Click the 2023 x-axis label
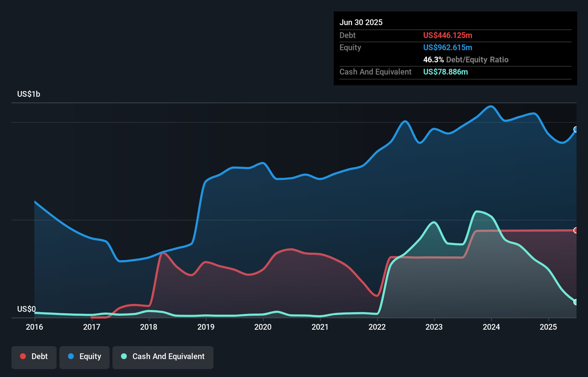This screenshot has height=377, width=588. [x=434, y=327]
